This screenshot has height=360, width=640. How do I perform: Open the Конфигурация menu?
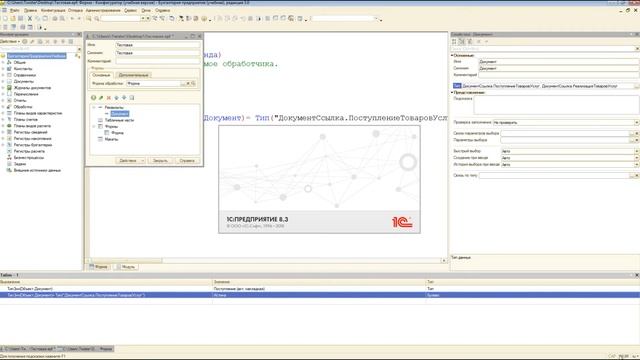53,10
